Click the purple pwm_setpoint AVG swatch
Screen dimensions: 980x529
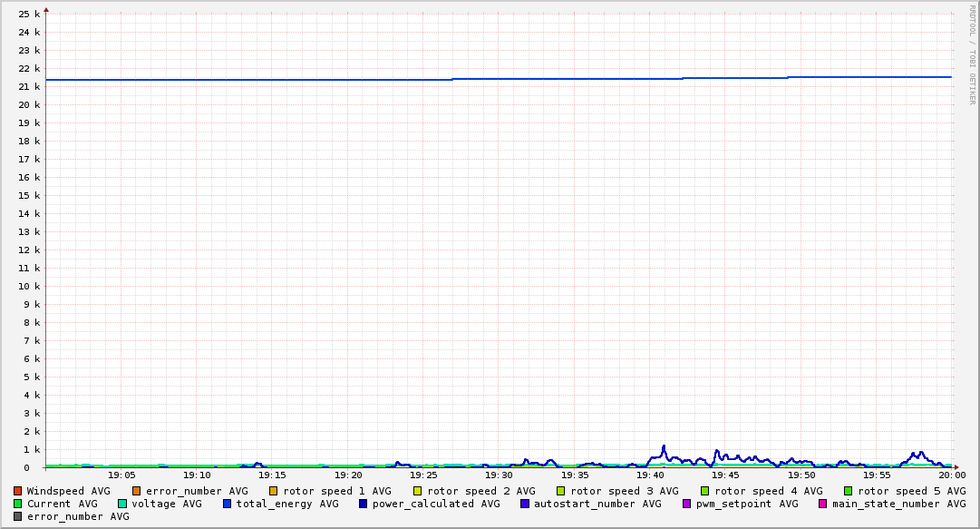pyautogui.click(x=687, y=504)
